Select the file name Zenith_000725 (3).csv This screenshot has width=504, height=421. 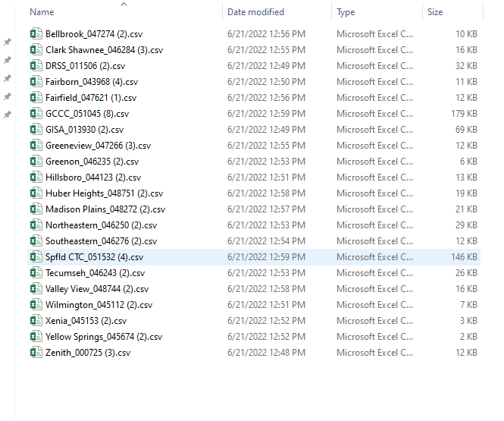(x=88, y=352)
